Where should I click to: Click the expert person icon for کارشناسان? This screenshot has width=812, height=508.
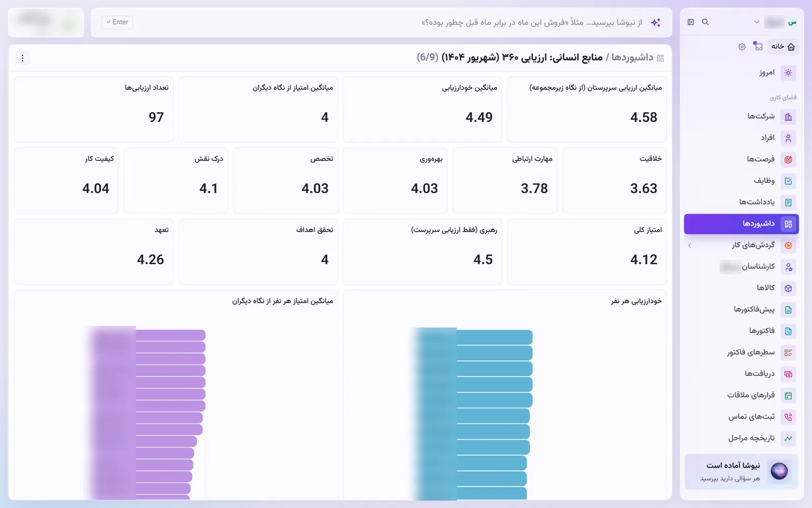point(788,267)
